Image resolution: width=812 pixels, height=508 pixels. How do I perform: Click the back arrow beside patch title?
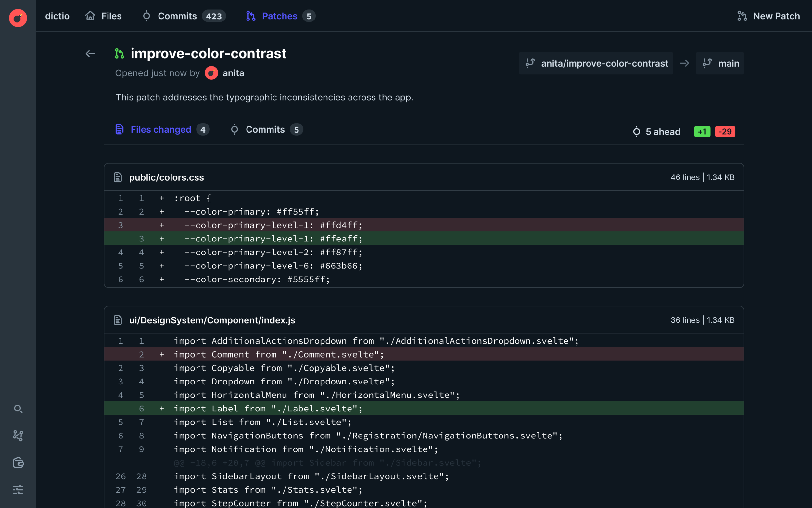[x=90, y=54]
